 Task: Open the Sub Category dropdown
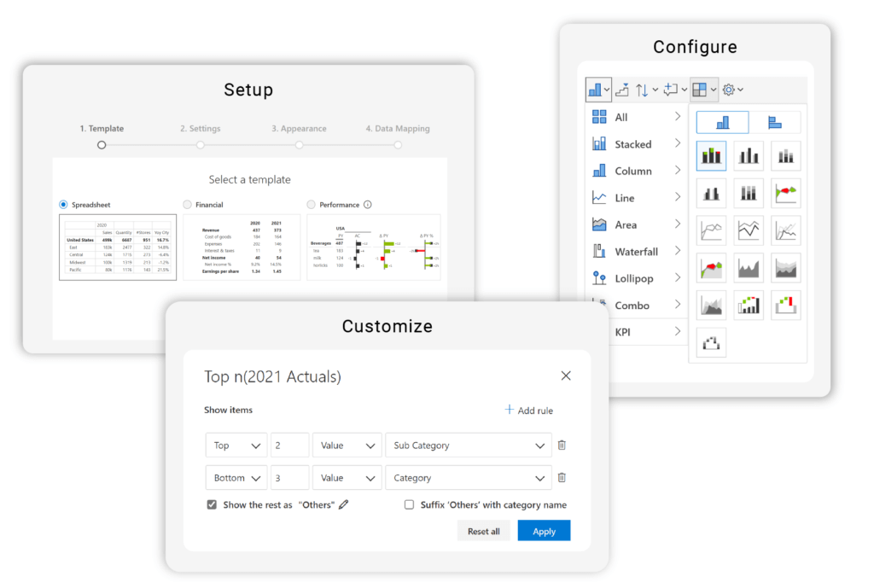(468, 445)
